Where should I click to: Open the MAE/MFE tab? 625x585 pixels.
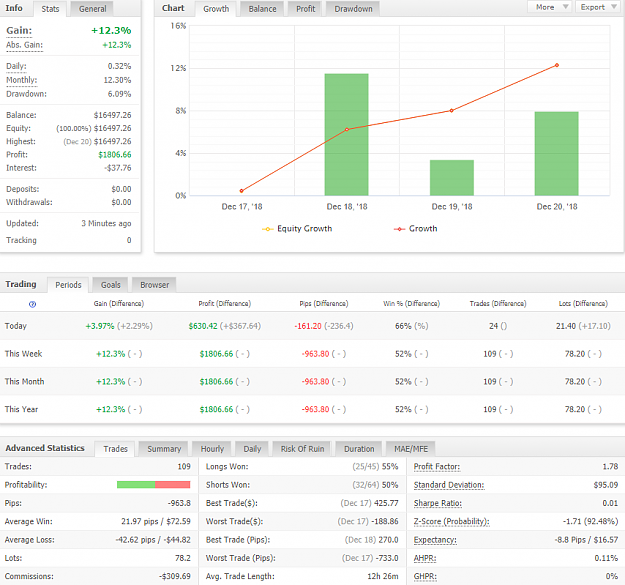click(x=411, y=449)
